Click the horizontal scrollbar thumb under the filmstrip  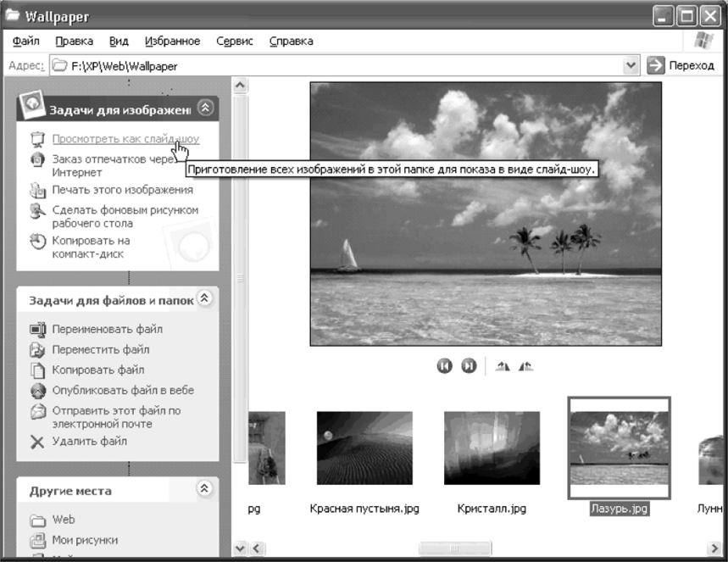(454, 548)
